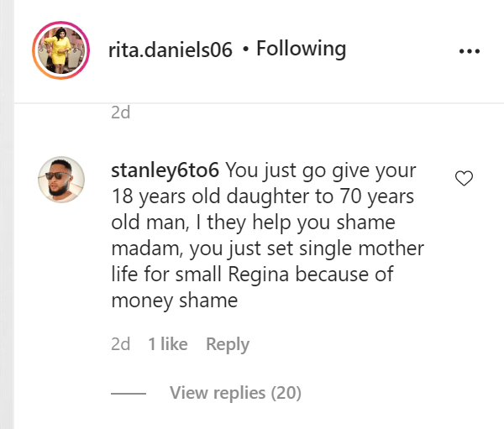
Task: Open rita.daniels06 profile picture story
Action: [60, 50]
